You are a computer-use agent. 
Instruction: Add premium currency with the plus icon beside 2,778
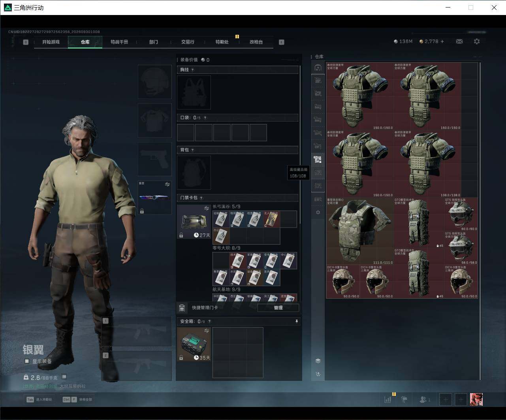click(442, 41)
